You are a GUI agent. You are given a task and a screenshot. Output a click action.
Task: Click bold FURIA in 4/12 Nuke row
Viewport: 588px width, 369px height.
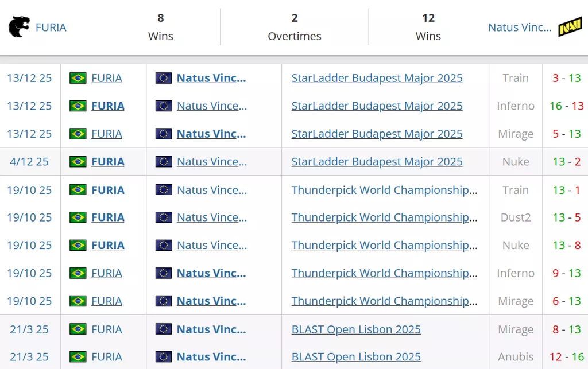(x=108, y=162)
